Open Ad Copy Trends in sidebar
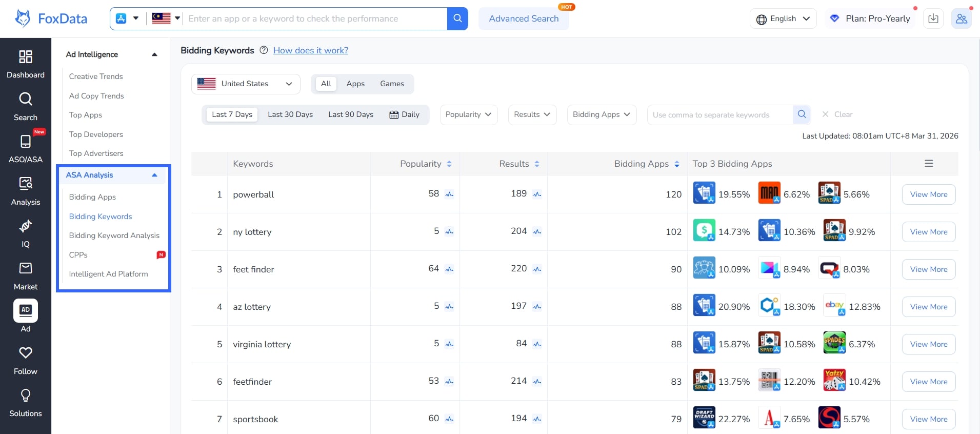This screenshot has width=980, height=434. coord(96,96)
